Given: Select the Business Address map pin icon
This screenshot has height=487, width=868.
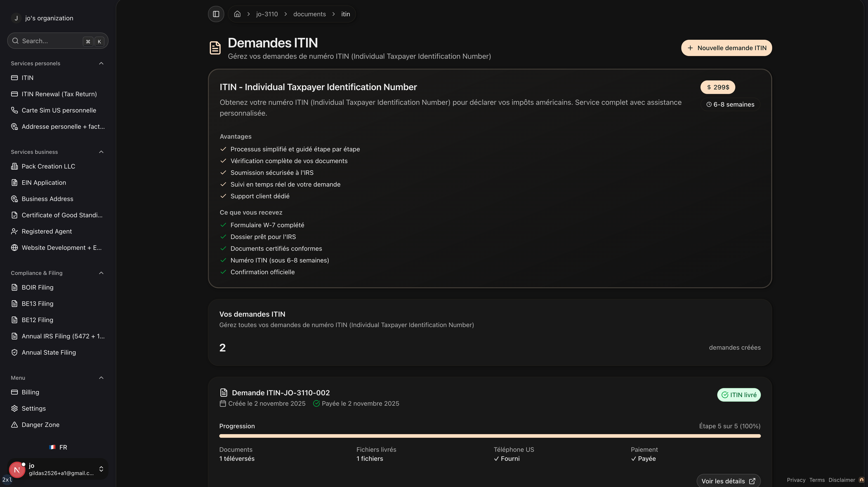Looking at the screenshot, I should [x=15, y=199].
